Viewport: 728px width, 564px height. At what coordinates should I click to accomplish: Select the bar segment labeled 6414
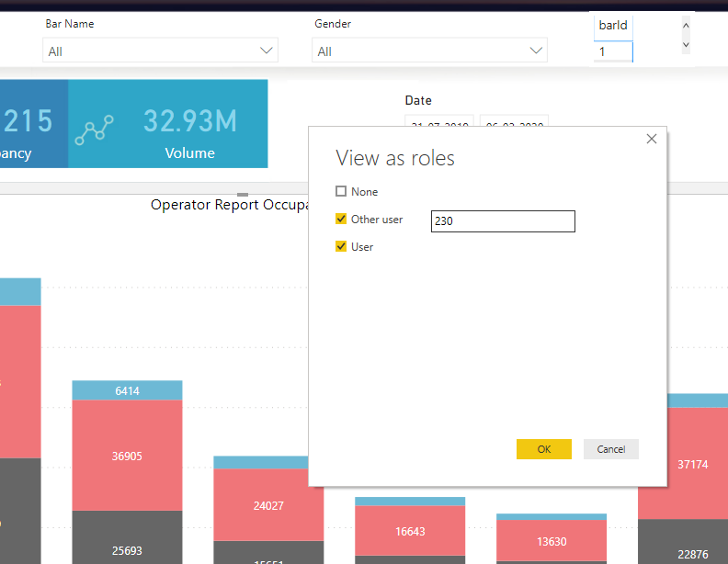click(x=127, y=390)
